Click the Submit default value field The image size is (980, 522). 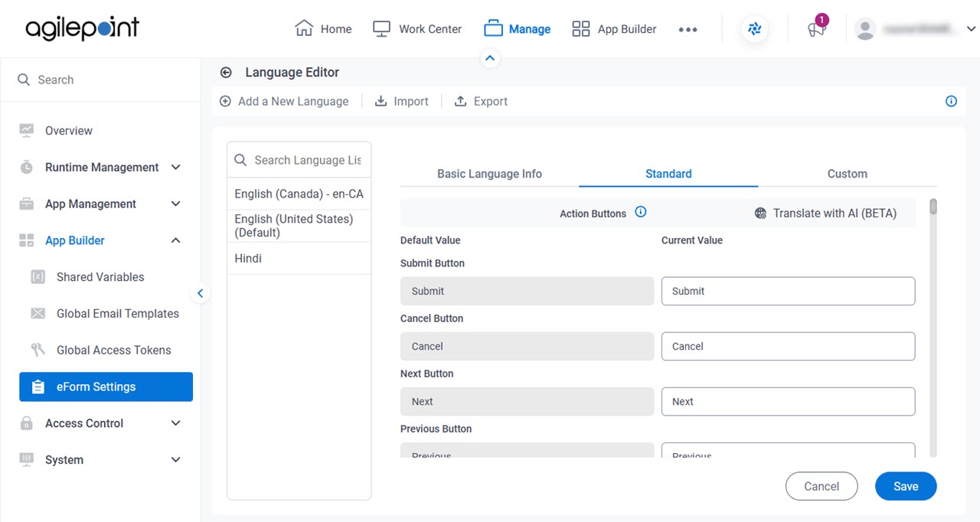(527, 291)
